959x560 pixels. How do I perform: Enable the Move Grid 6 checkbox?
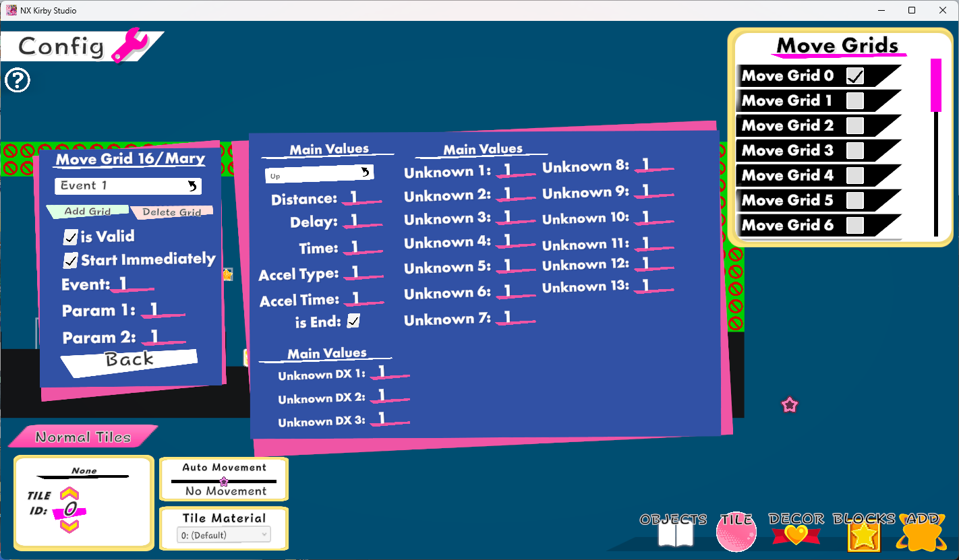pyautogui.click(x=855, y=226)
